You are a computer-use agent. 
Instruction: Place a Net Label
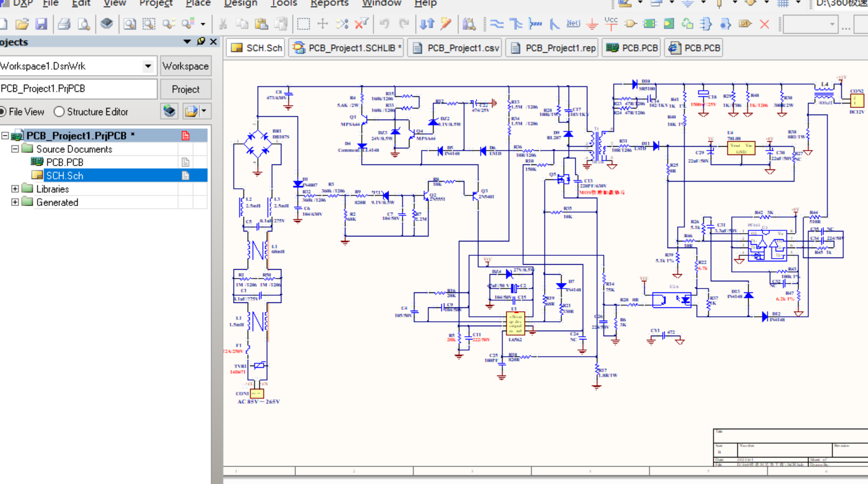(x=573, y=24)
